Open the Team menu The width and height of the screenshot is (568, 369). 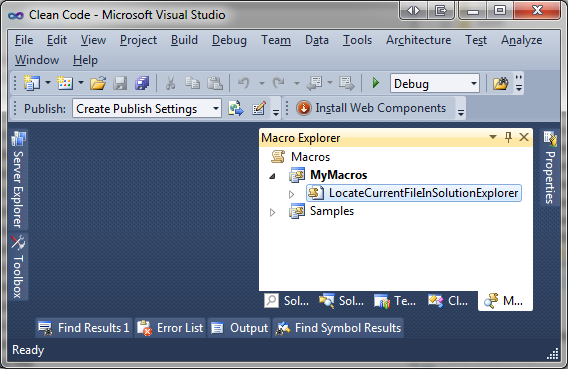coord(276,40)
